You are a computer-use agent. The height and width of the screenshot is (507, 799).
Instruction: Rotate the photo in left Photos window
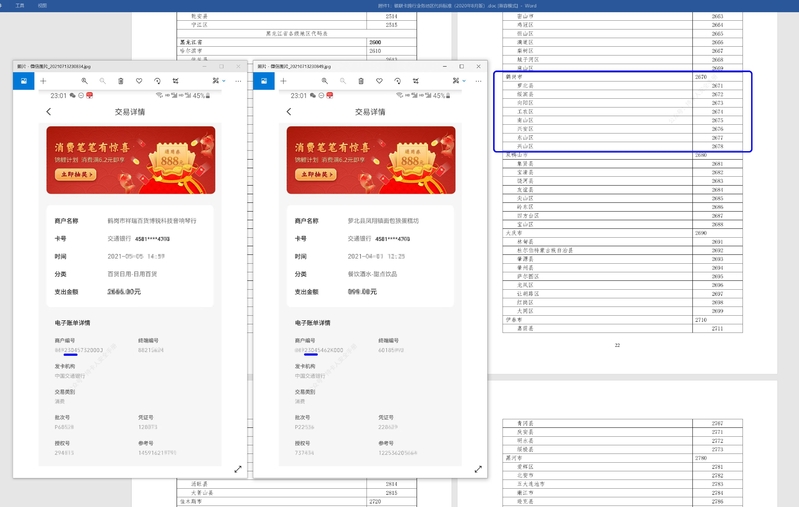157,80
